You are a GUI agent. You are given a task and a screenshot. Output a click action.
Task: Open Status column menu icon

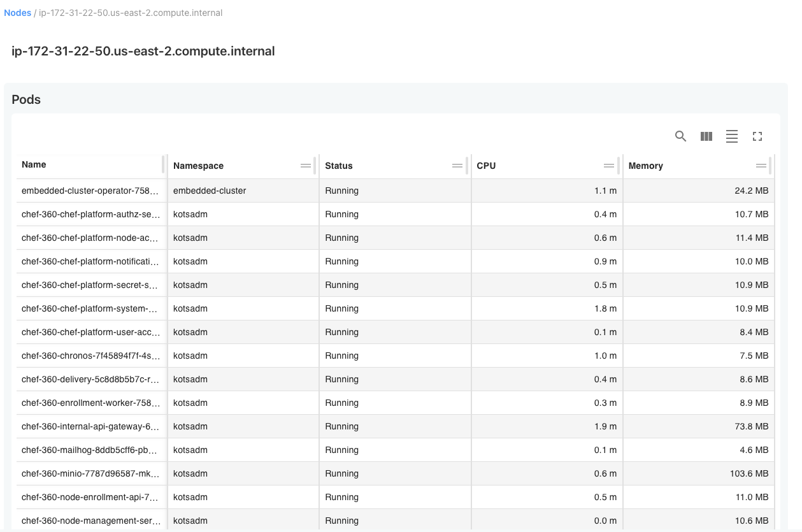457,166
